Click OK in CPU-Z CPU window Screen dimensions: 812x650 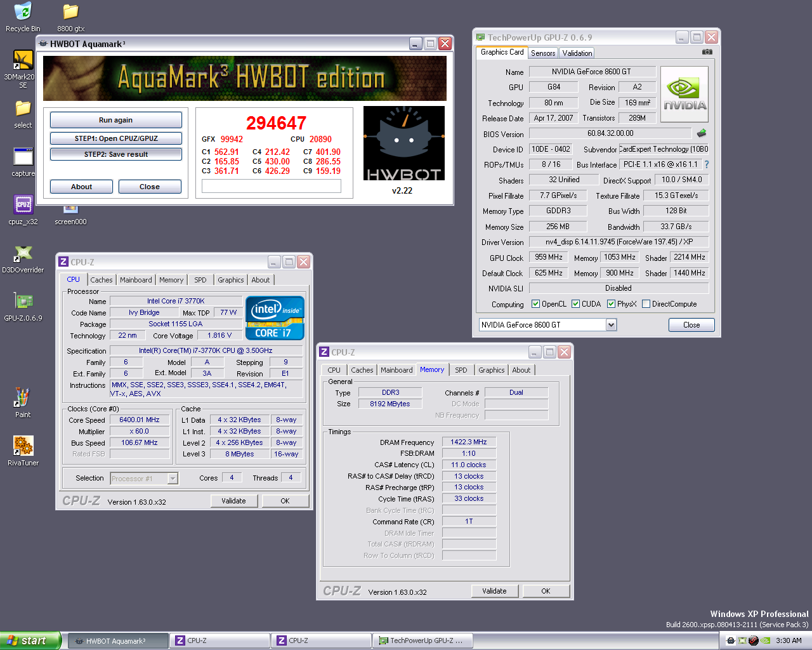[285, 501]
